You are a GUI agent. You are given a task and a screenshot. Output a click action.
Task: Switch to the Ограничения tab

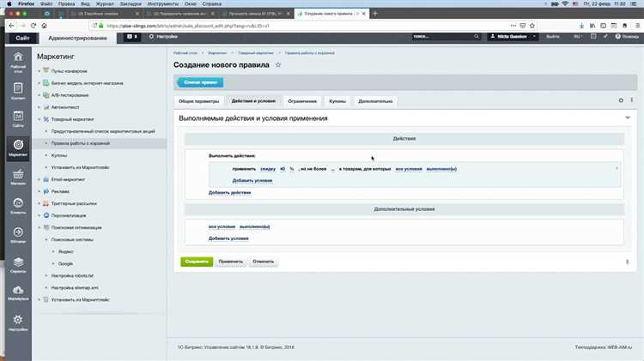click(x=302, y=101)
